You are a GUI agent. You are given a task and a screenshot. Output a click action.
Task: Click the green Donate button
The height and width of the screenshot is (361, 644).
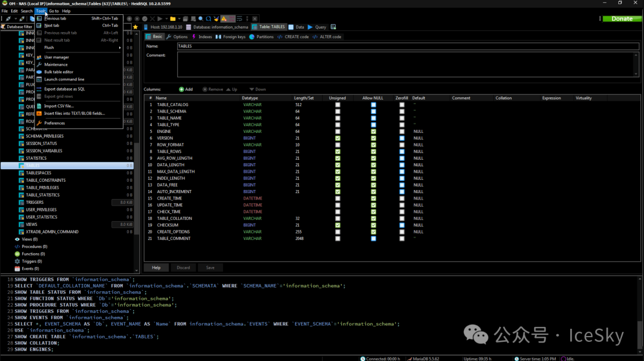622,18
